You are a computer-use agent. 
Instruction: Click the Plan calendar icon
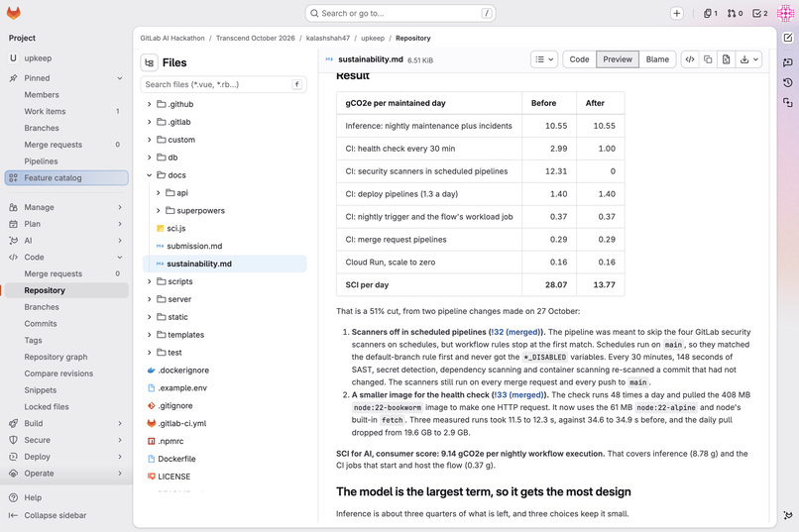(x=13, y=224)
